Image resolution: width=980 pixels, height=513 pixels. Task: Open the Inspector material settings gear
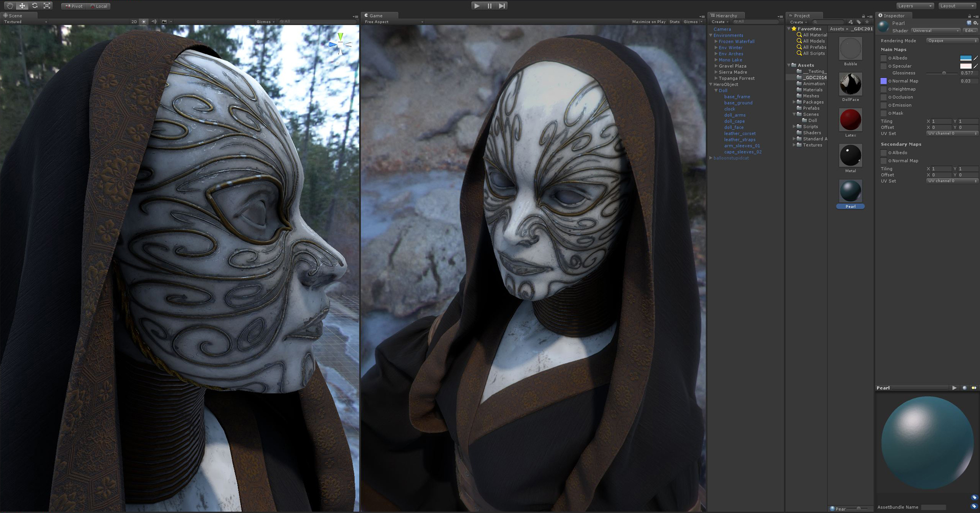(975, 23)
